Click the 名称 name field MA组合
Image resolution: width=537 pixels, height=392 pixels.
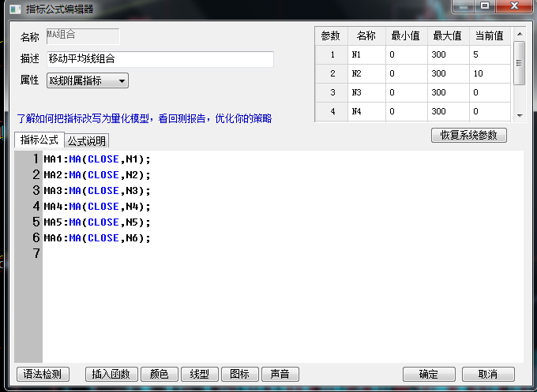pyautogui.click(x=83, y=36)
